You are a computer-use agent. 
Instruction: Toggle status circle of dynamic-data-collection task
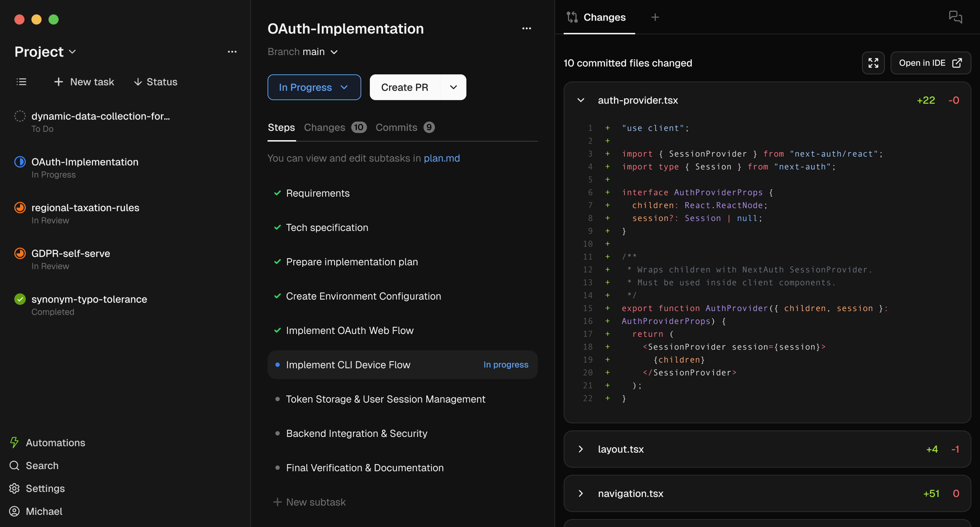pos(20,116)
